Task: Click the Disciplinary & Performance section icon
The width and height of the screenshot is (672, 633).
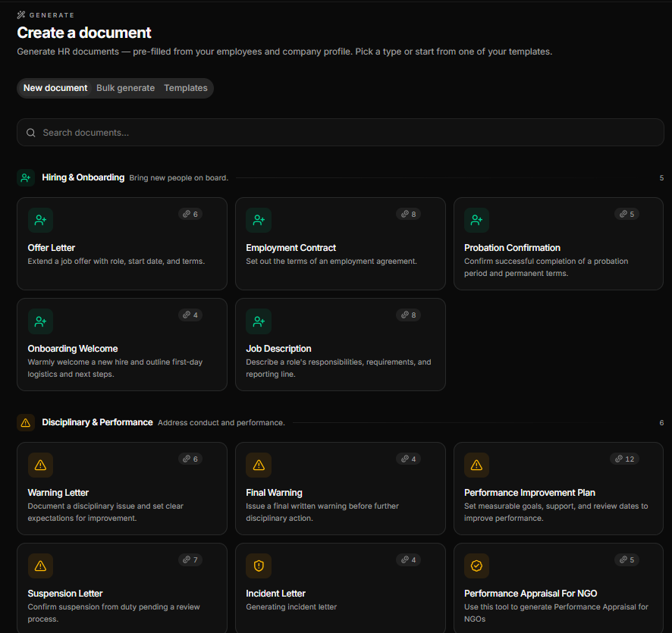Action: [26, 423]
